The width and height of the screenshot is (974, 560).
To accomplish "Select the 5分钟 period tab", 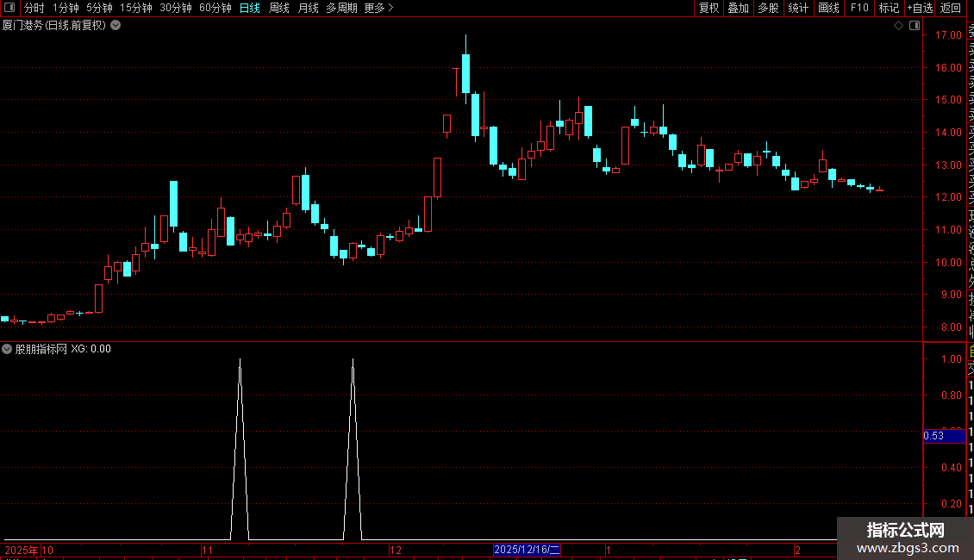I will tap(99, 8).
